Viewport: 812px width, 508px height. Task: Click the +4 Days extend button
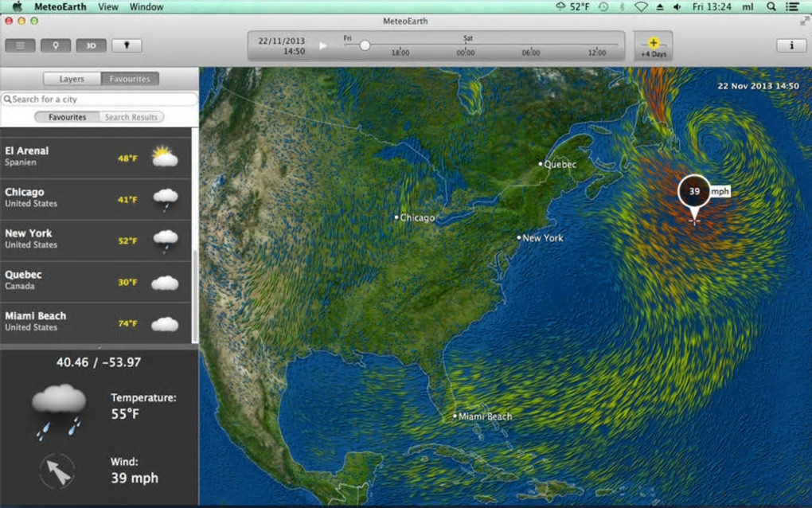pos(654,47)
